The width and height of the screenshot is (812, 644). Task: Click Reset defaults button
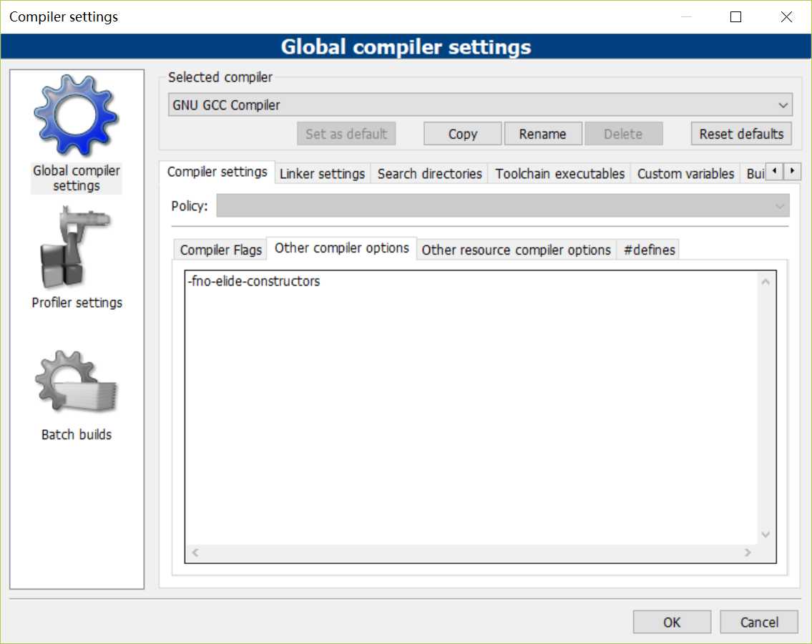pos(741,134)
